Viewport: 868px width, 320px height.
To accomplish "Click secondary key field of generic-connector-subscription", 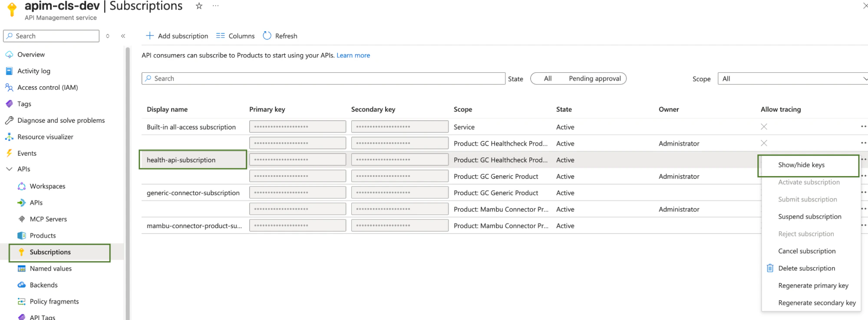I will (399, 193).
